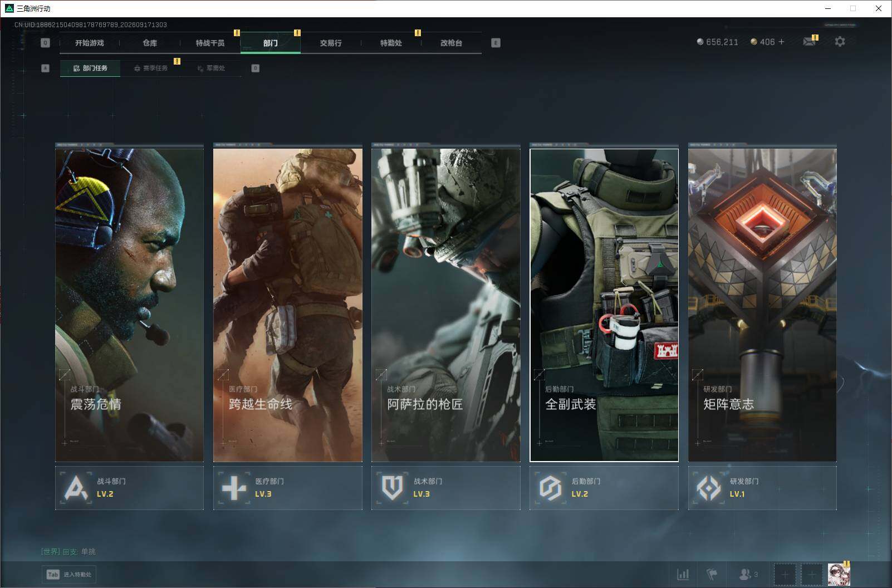Image resolution: width=892 pixels, height=588 pixels.
Task: Switch to the 交易行 tab
Action: click(x=331, y=43)
